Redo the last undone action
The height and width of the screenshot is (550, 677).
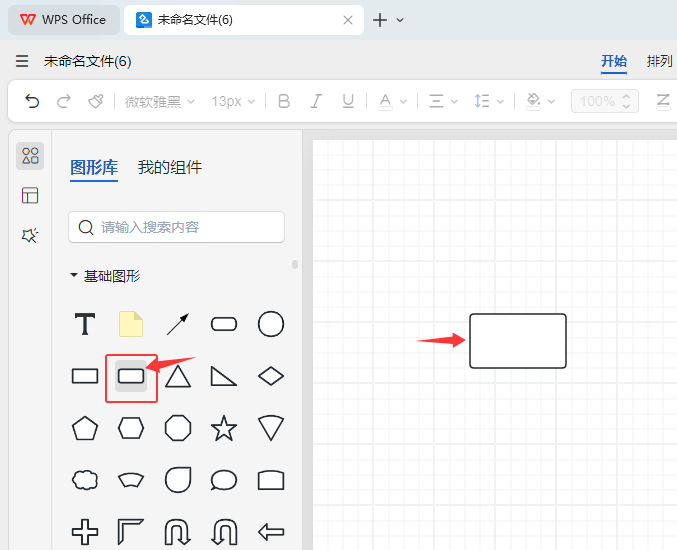coord(64,101)
